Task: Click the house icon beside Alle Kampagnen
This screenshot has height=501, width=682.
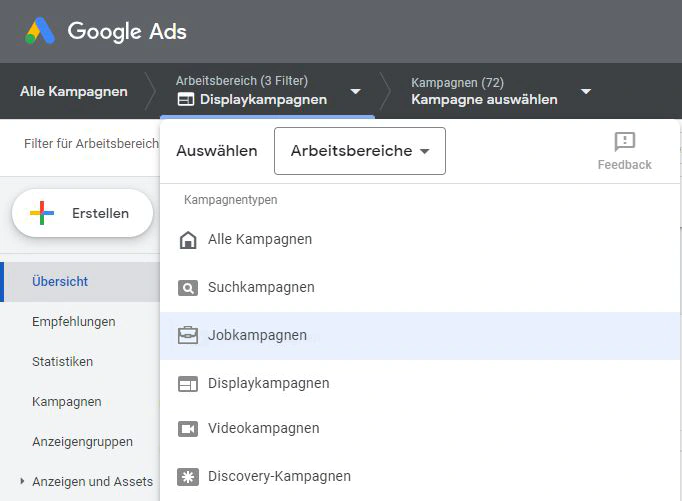Action: [x=188, y=240]
